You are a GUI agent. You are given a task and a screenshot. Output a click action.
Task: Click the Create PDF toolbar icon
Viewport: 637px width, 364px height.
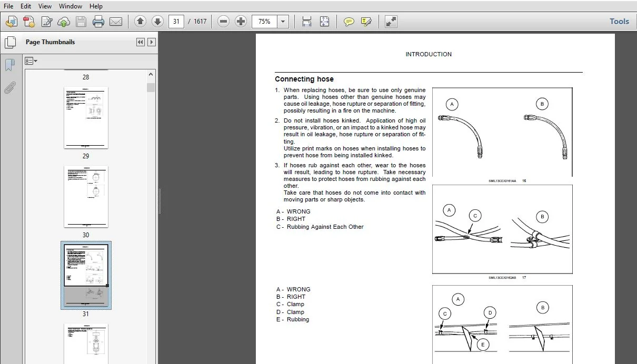[11, 22]
